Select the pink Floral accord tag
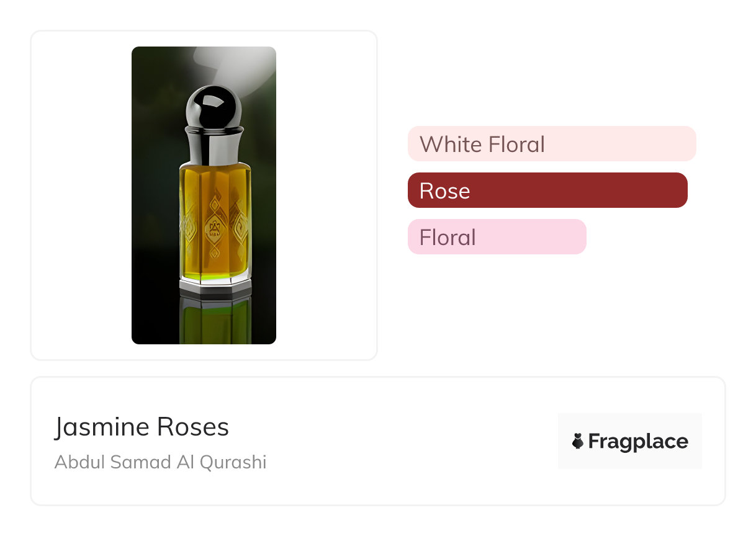This screenshot has width=756, height=536. coord(497,237)
